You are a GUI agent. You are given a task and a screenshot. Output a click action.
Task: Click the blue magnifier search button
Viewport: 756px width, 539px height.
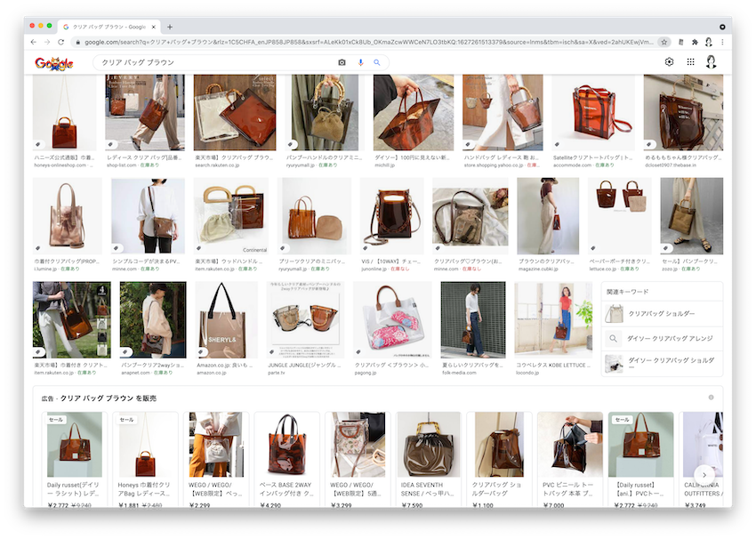(x=376, y=62)
